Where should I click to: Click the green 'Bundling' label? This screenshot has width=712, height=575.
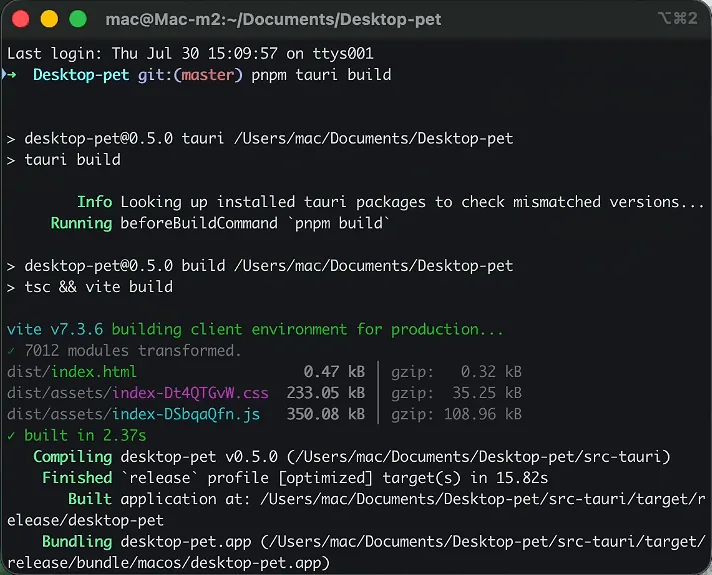click(77, 541)
